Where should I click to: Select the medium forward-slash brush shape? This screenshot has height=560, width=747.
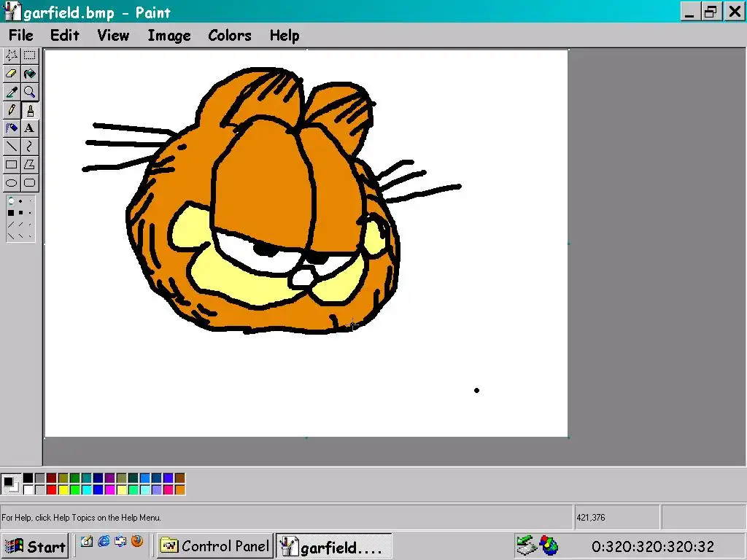tap(20, 225)
